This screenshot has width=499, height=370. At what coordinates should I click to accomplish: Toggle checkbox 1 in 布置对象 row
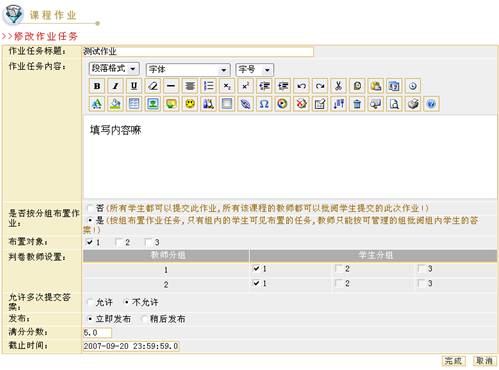tap(89, 242)
